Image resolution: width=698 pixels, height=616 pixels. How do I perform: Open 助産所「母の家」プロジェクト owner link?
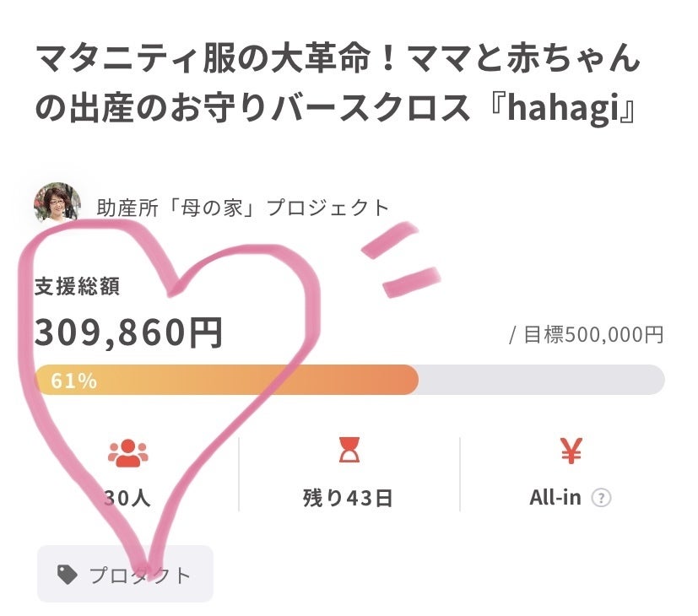243,208
